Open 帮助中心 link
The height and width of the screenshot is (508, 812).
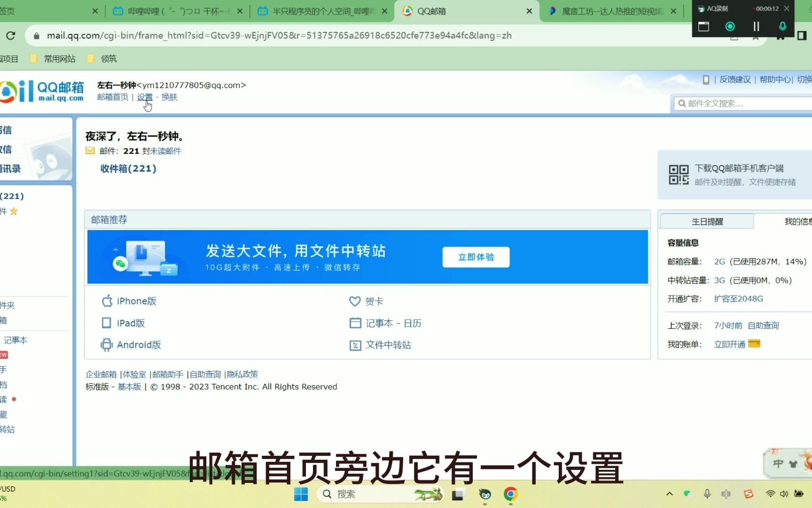[x=775, y=79]
